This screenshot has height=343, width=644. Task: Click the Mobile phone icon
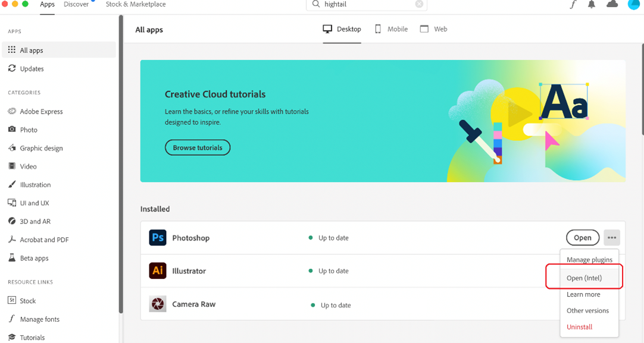click(x=378, y=29)
